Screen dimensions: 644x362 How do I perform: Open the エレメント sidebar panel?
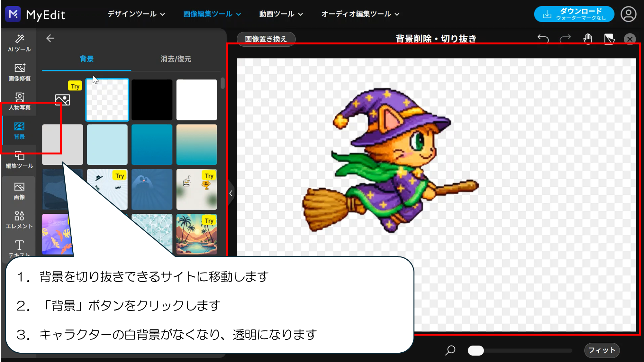point(19,220)
